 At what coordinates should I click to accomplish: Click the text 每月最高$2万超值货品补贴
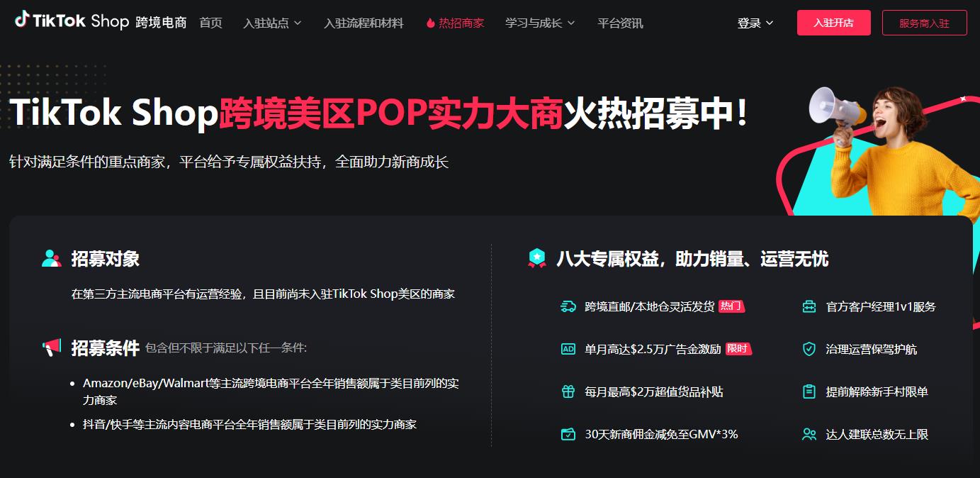654,391
